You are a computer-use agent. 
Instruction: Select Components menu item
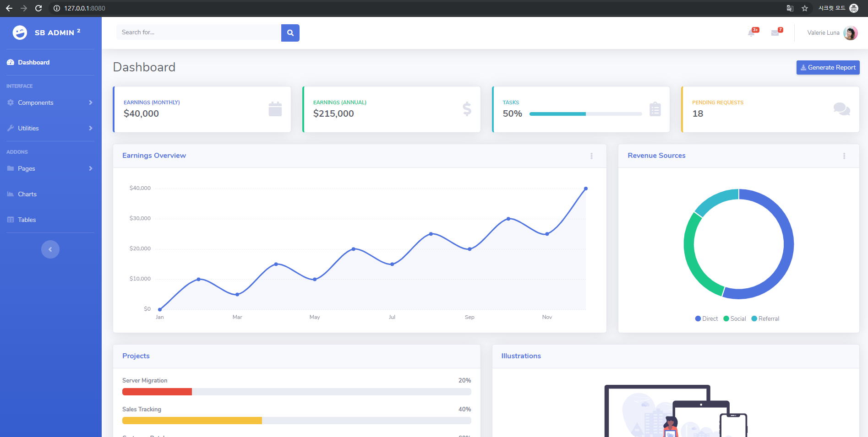[x=50, y=103]
